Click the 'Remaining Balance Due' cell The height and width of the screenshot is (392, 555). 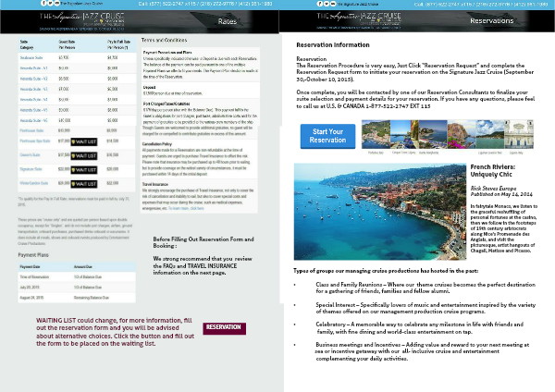tap(92, 298)
